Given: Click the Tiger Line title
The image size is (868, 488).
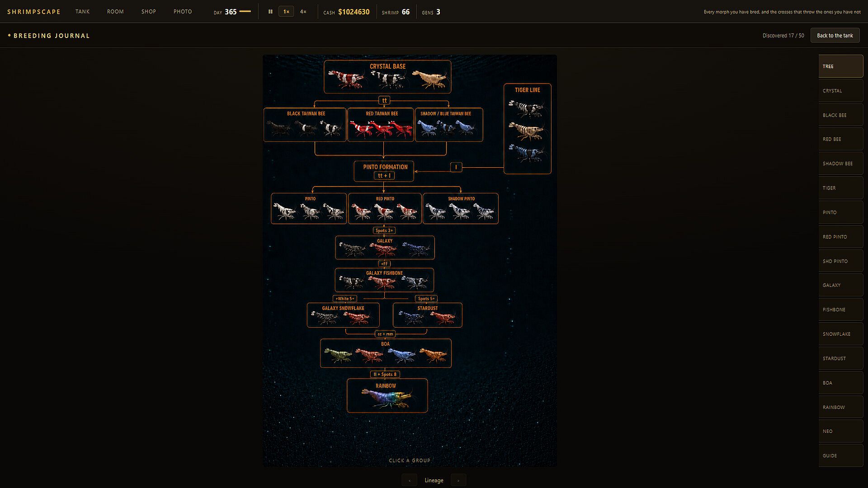Looking at the screenshot, I should tap(527, 90).
